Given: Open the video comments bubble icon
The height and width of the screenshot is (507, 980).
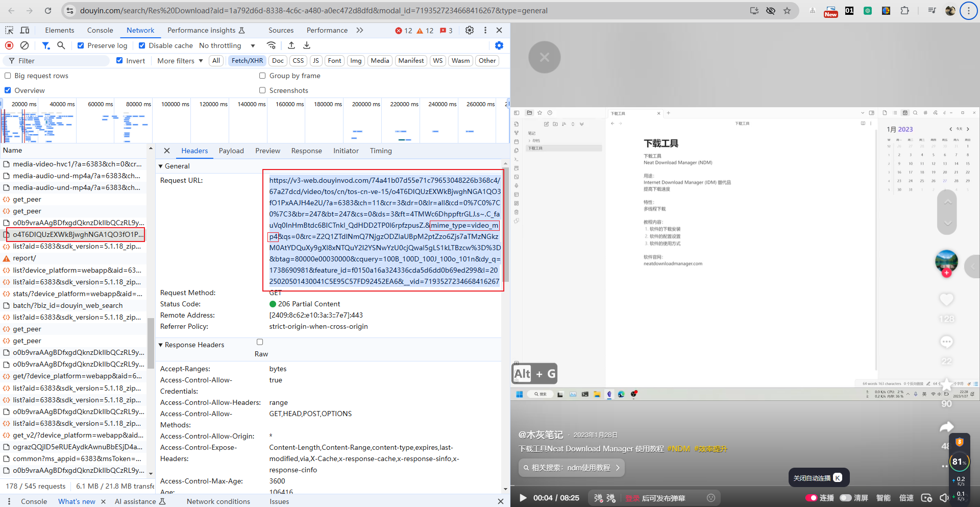Looking at the screenshot, I should pyautogui.click(x=947, y=341).
